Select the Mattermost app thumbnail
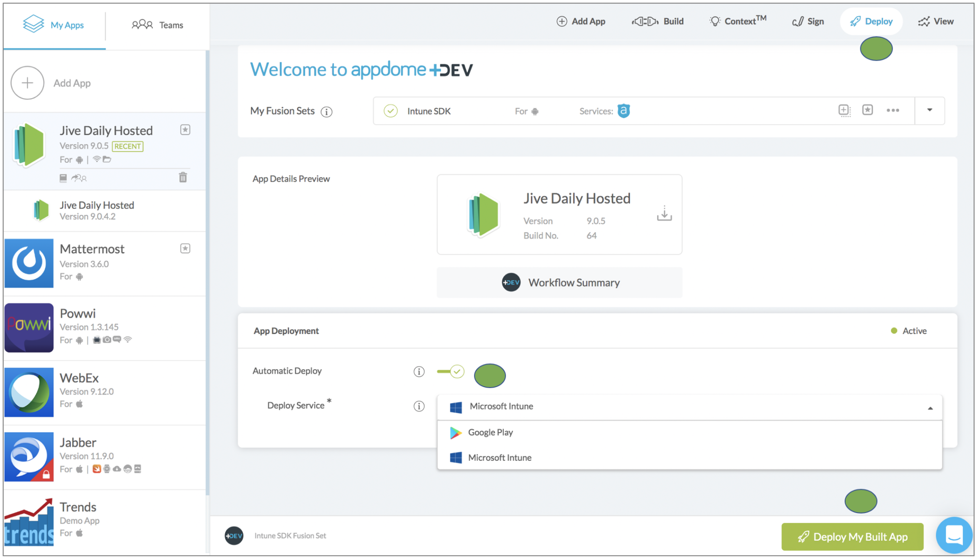The width and height of the screenshot is (980, 558). click(x=29, y=263)
